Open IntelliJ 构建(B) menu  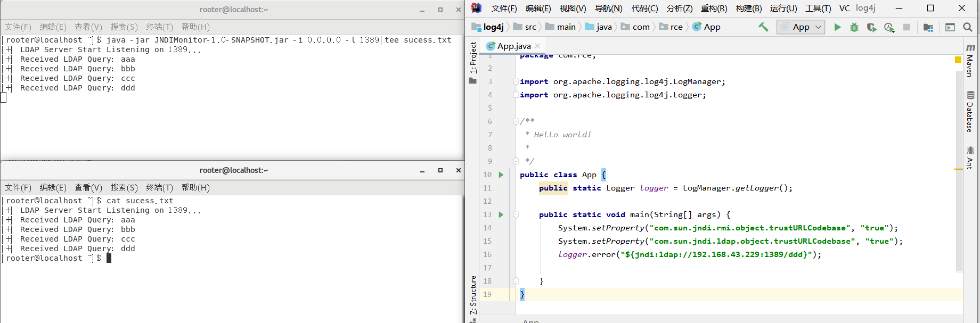tap(749, 8)
